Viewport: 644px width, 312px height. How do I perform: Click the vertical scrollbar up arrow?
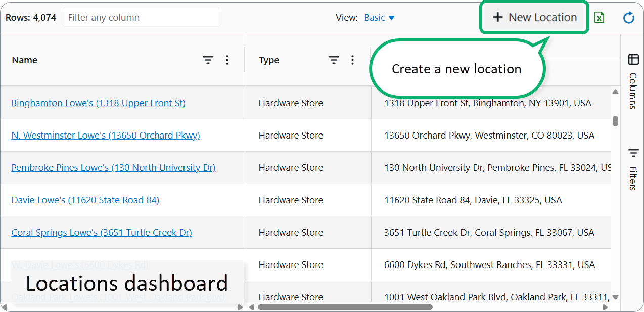[x=615, y=92]
